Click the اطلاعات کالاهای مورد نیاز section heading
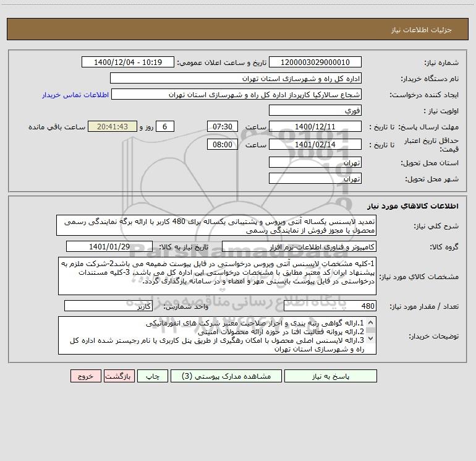Image resolution: width=476 pixels, height=461 pixels. pos(413,206)
